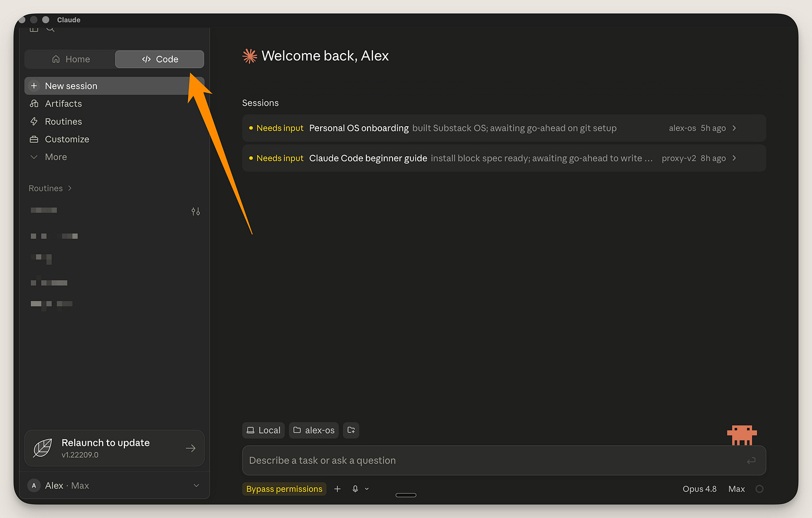
Task: Open the Max effort selector
Action: pyautogui.click(x=737, y=489)
